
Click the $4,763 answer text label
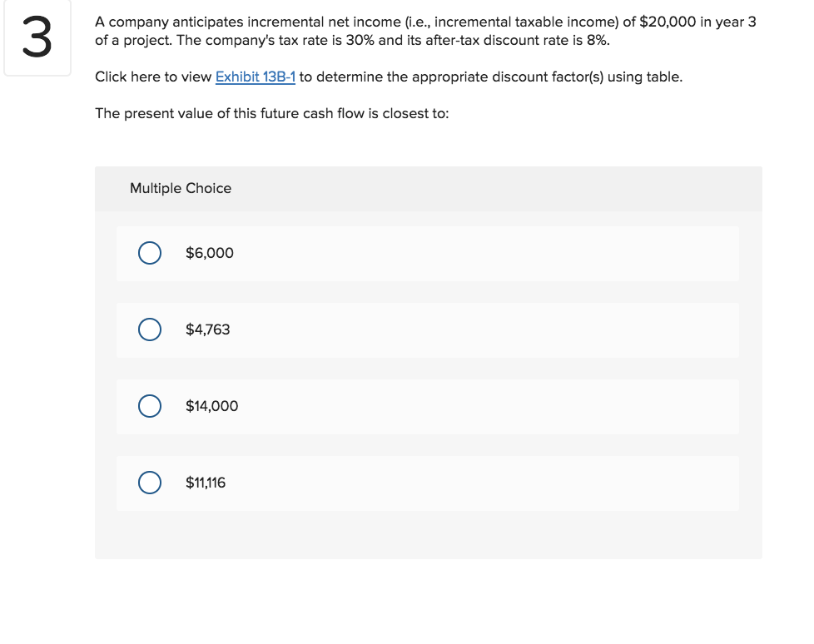(x=206, y=329)
